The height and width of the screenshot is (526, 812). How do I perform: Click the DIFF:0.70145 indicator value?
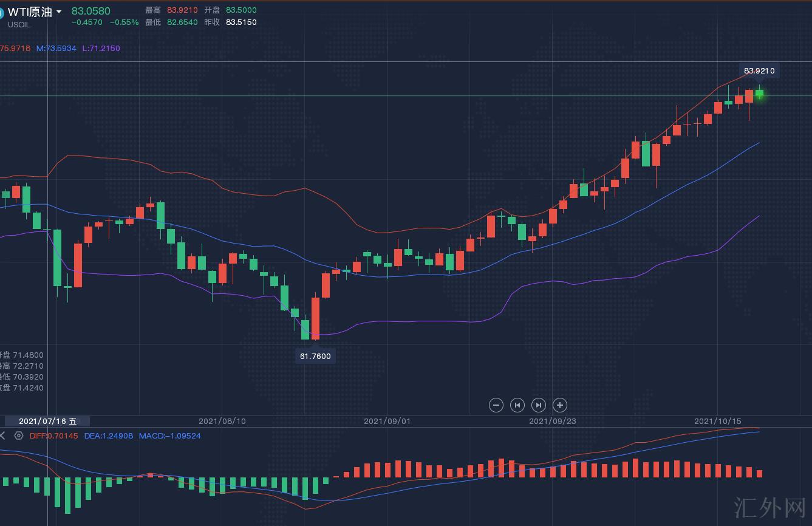pyautogui.click(x=54, y=435)
